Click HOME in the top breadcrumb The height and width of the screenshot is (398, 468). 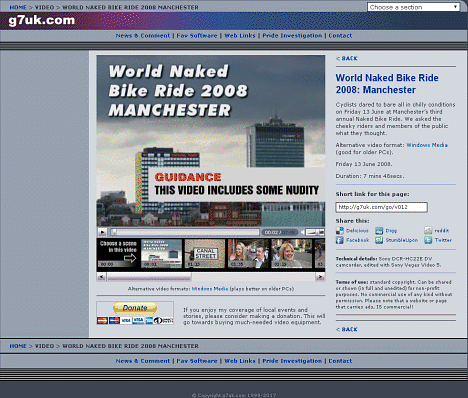pos(18,7)
